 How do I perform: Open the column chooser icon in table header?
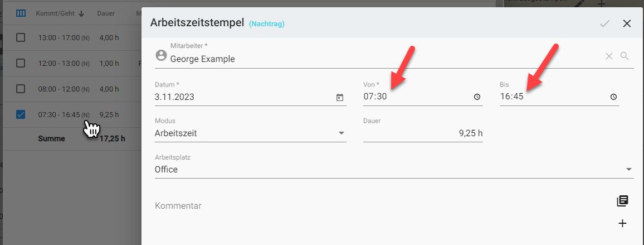tap(21, 13)
